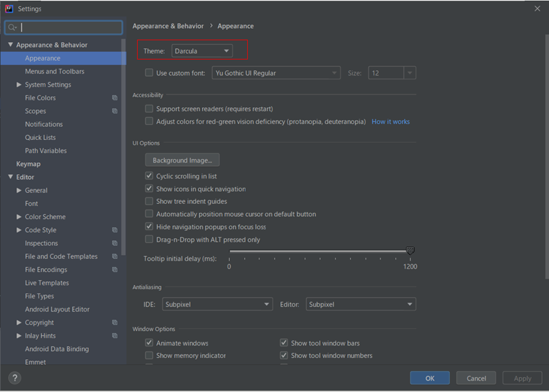
Task: Click the Cancel button
Action: pos(476,378)
